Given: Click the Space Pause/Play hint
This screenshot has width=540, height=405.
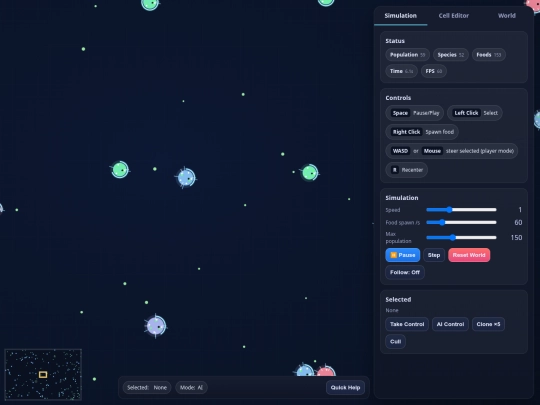Looking at the screenshot, I should (x=415, y=113).
